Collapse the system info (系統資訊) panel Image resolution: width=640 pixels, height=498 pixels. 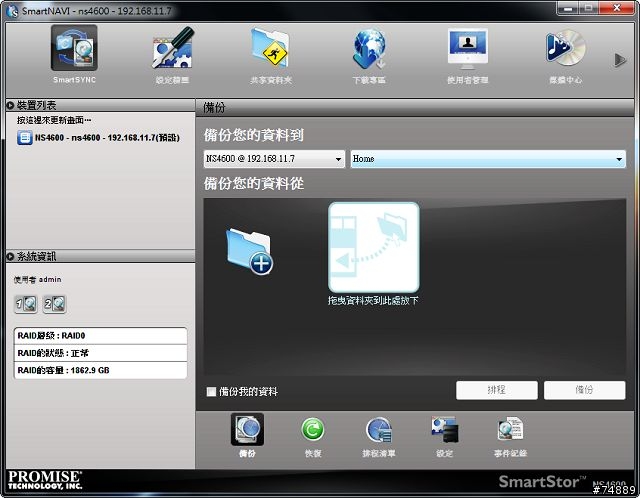tap(10, 256)
